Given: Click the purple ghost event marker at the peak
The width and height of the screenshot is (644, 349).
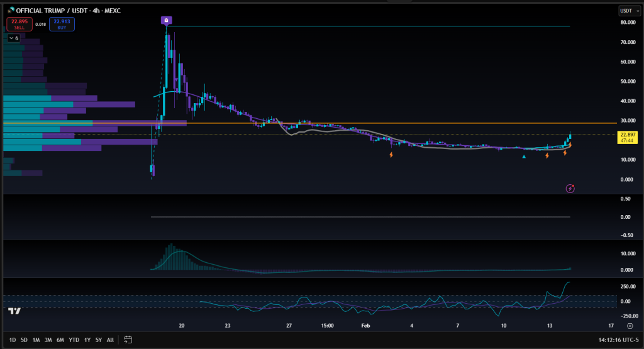Looking at the screenshot, I should coord(166,20).
